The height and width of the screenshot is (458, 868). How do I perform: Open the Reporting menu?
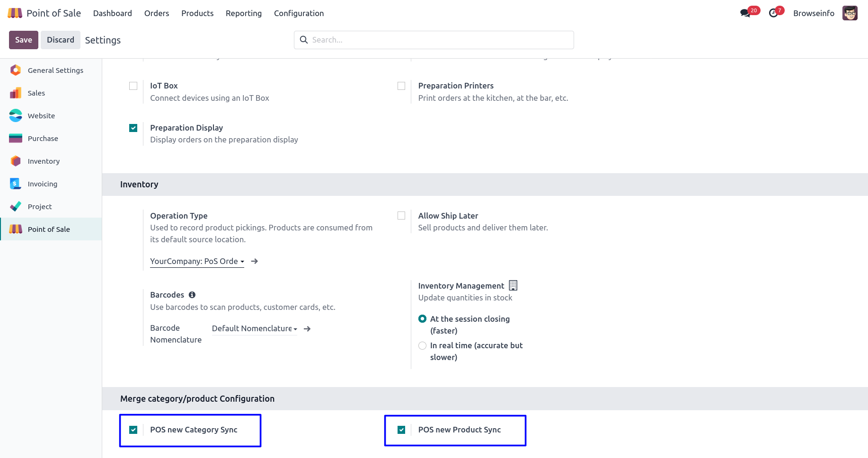(x=243, y=13)
